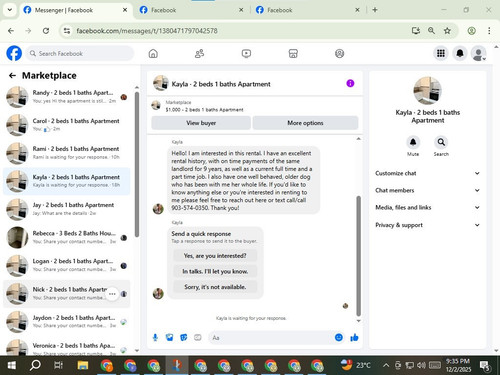500x375 pixels.
Task: Click the More options button
Action: click(305, 123)
